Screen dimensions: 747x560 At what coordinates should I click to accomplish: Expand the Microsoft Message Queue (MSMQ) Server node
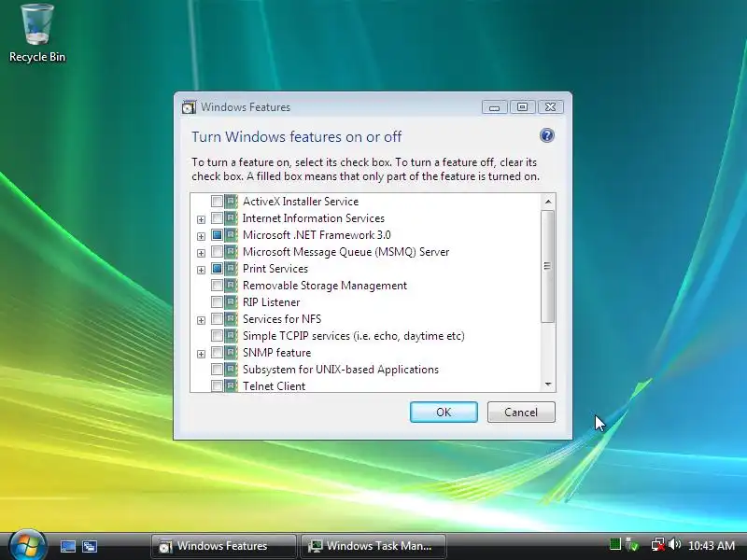coord(201,253)
